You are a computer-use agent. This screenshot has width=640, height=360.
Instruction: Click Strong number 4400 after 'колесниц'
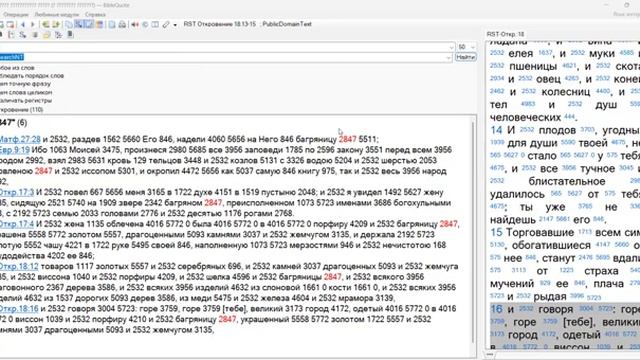point(603,91)
